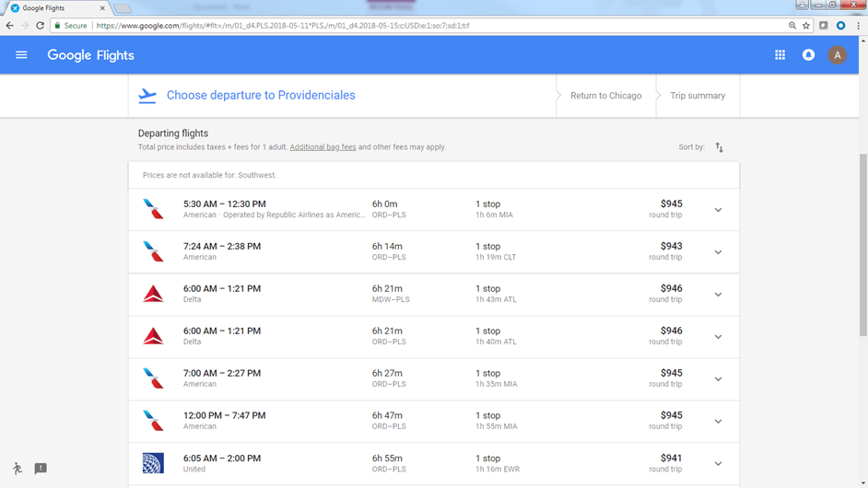The height and width of the screenshot is (488, 868).
Task: Click the Google Flights logo
Action: (x=91, y=54)
